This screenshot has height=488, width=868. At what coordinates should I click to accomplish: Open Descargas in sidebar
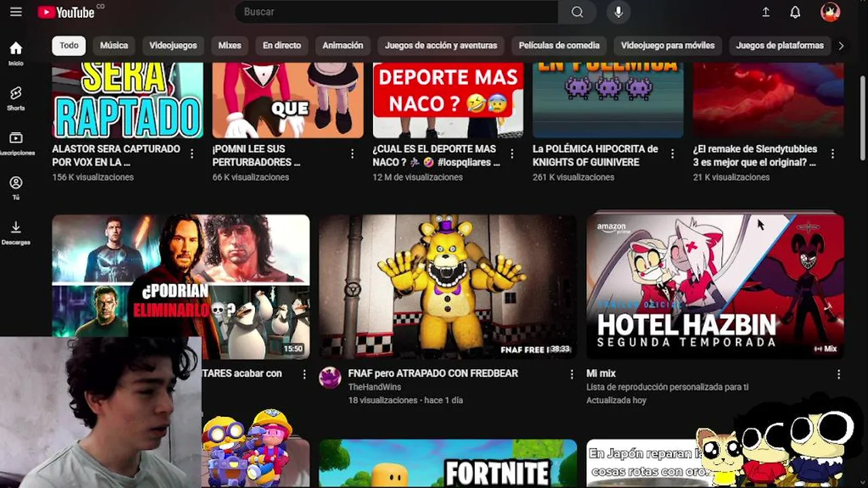(16, 232)
